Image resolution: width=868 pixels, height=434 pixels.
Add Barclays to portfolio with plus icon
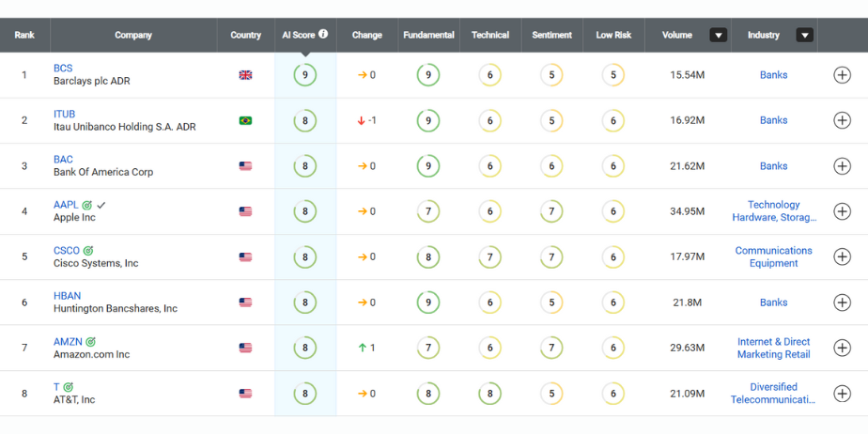coord(842,75)
